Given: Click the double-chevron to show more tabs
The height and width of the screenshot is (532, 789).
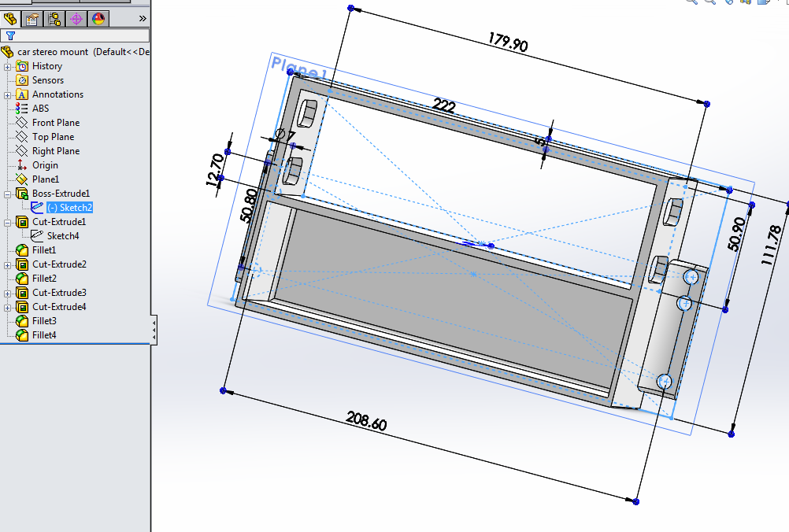Looking at the screenshot, I should point(143,18).
